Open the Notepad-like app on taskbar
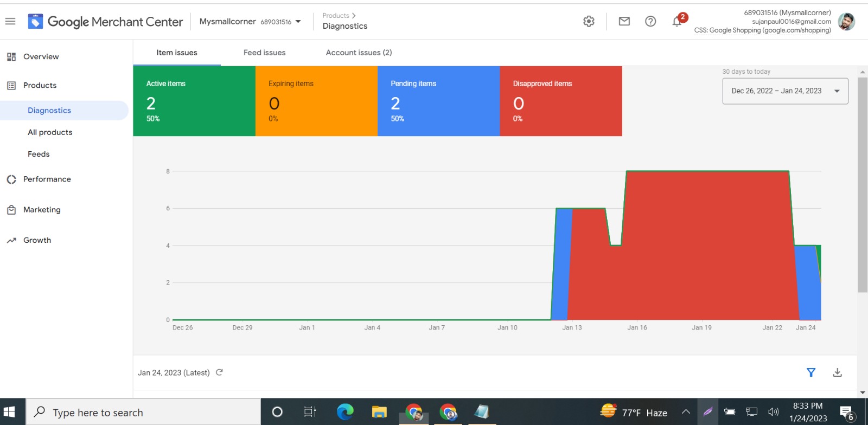Viewport: 868px width, 425px height. pyautogui.click(x=482, y=412)
